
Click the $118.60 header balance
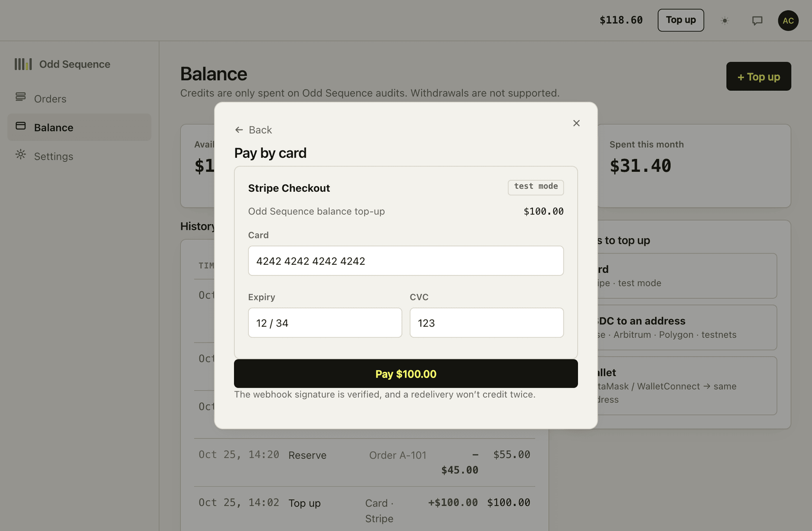click(621, 20)
